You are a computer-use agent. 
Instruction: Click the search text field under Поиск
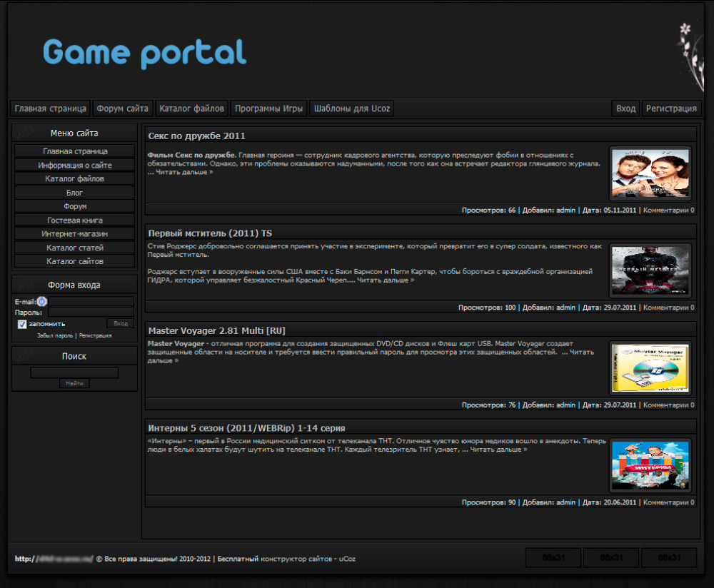[x=74, y=372]
